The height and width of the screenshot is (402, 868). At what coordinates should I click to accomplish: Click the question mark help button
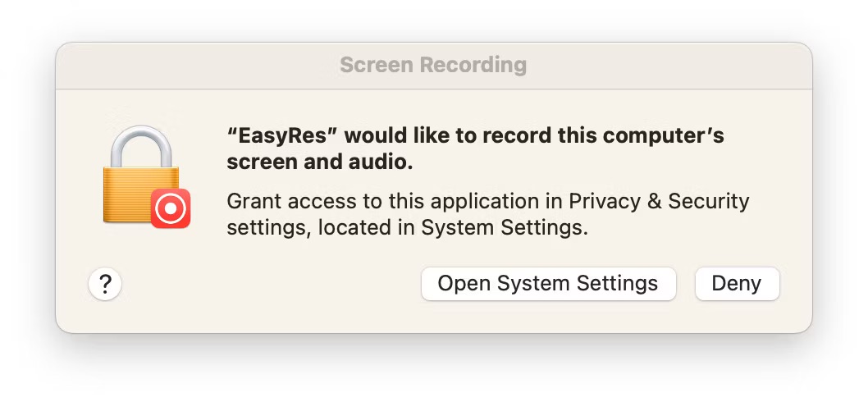pos(105,285)
